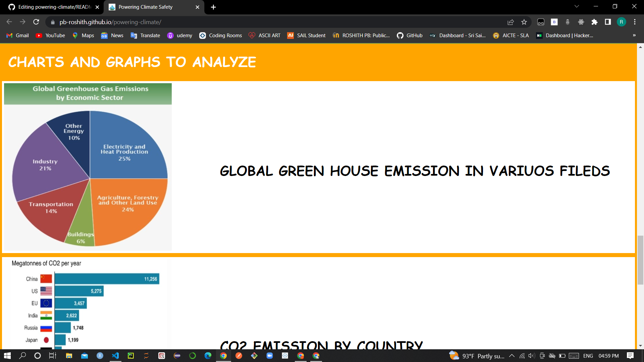Screen dimensions: 644x362
Task: Open the GitHub bookmark
Action: tap(410, 35)
